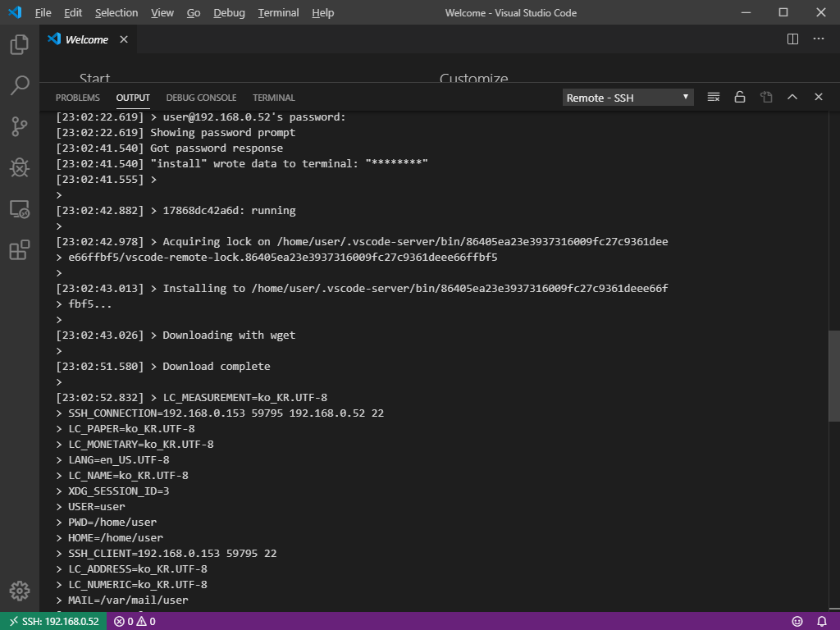The height and width of the screenshot is (630, 840).
Task: Click the feedback smiley in status bar
Action: (797, 622)
